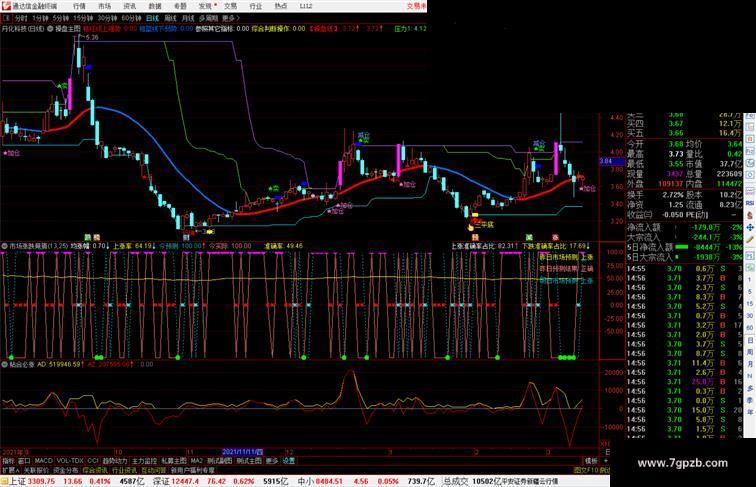The image size is (756, 487).
Task: Open the 数据 menu
Action: [155, 6]
